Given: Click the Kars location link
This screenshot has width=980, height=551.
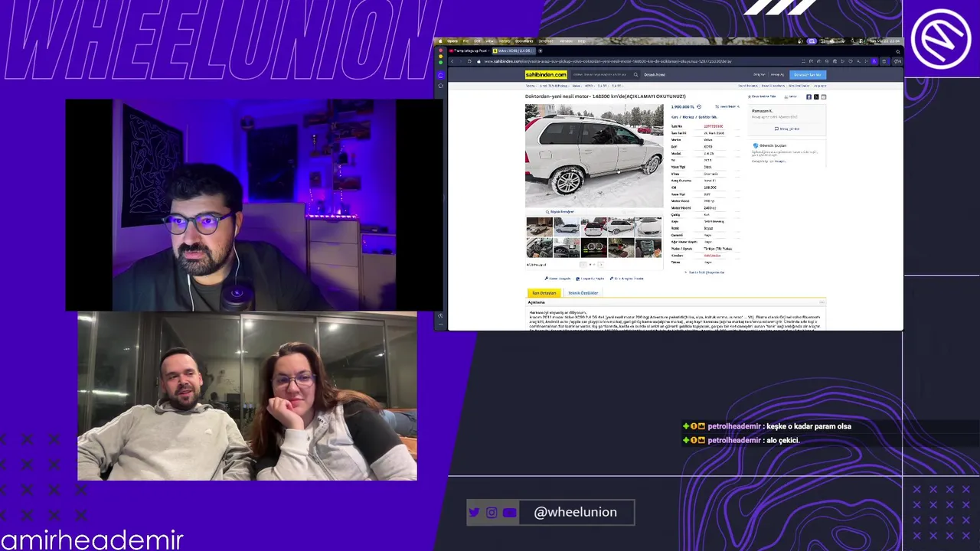Looking at the screenshot, I should [676, 117].
